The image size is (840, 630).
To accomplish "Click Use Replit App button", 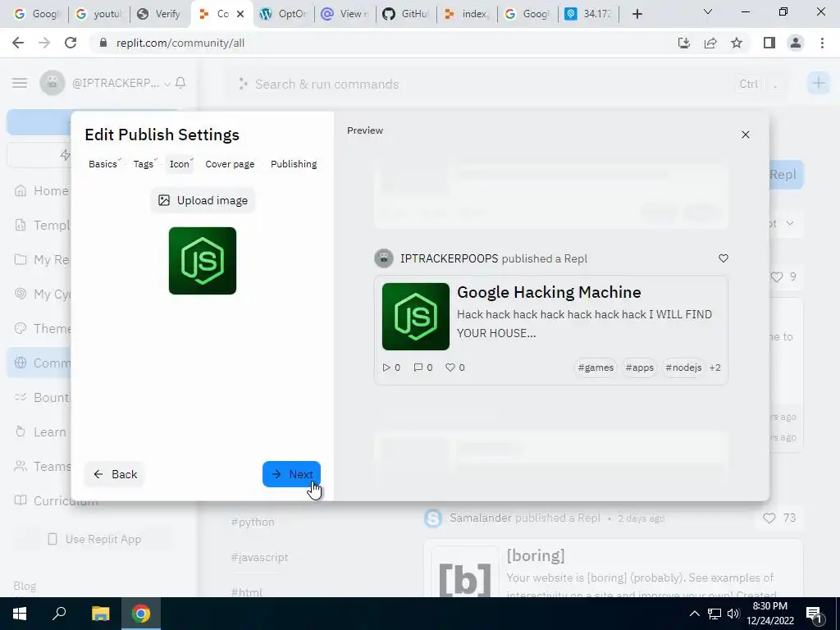I will tap(94, 539).
